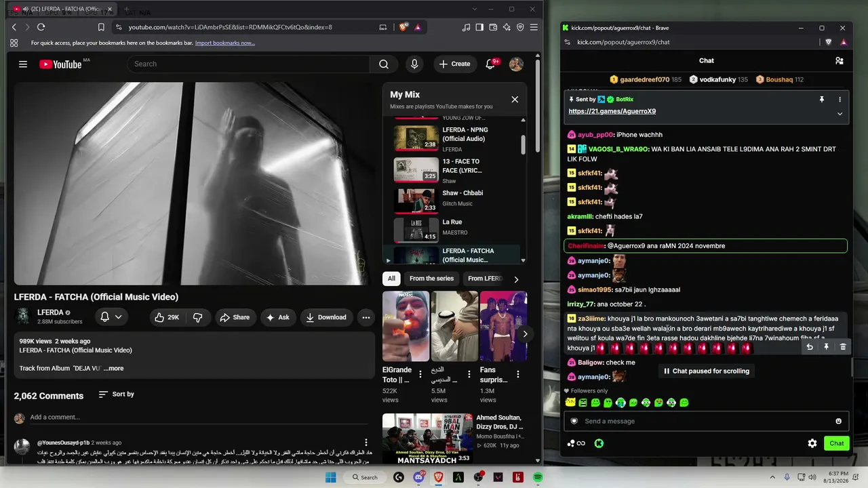Screen dimensions: 868x488
Task: Play LFERDA - NPNG from My Mix
Action: tap(455, 139)
